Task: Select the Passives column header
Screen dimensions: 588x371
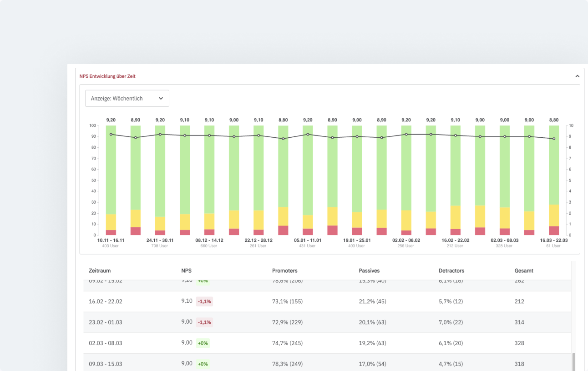Action: (x=369, y=271)
